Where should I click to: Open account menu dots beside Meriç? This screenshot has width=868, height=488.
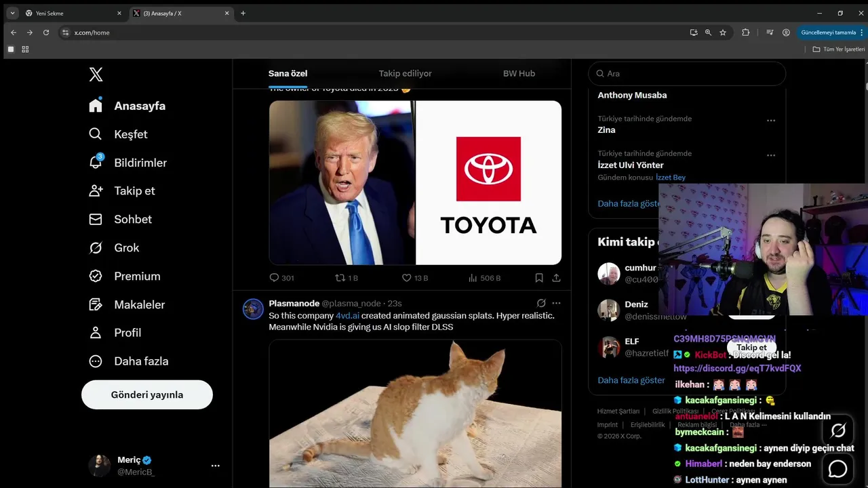(x=215, y=466)
